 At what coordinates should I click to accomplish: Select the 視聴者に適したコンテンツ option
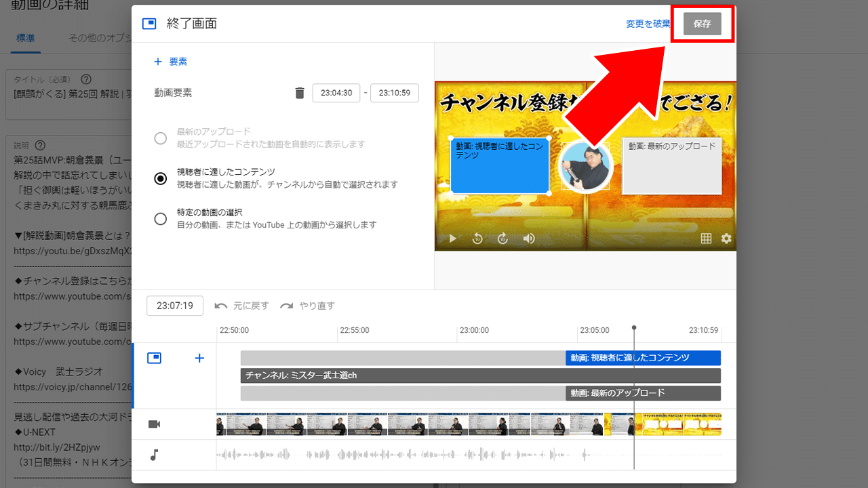161,178
